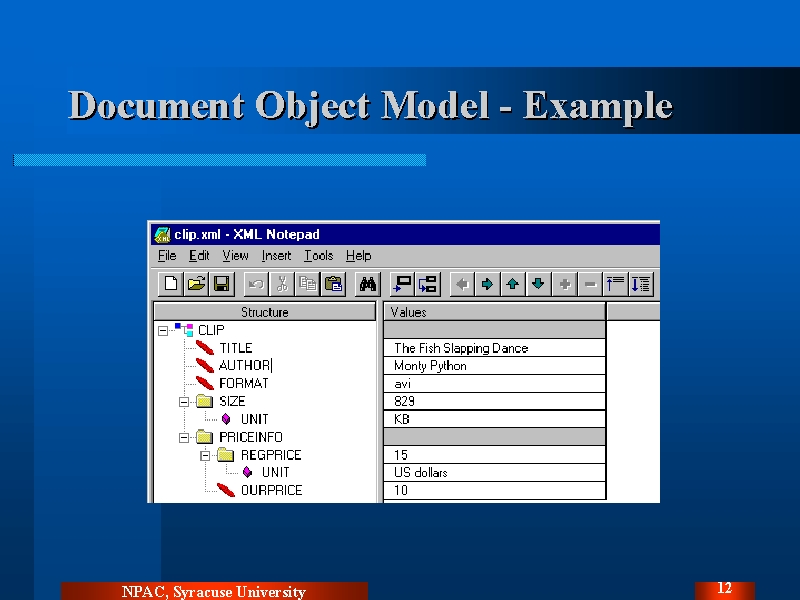Image resolution: width=800 pixels, height=600 pixels.
Task: Click the New document toolbar icon
Action: pyautogui.click(x=171, y=284)
